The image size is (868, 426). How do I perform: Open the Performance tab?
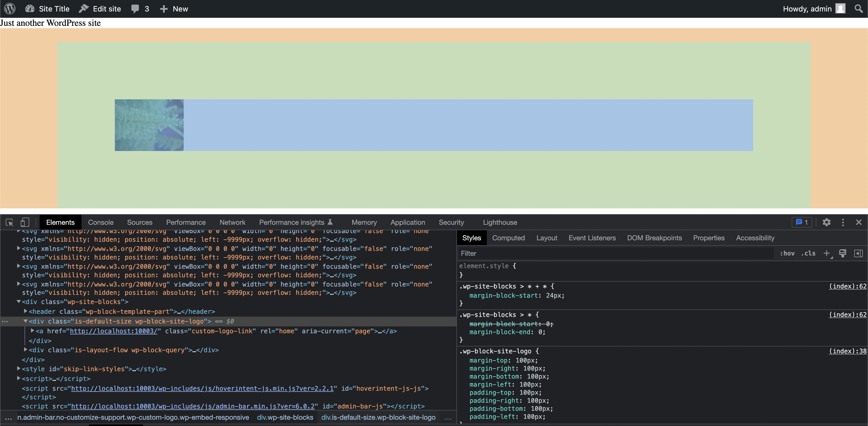tap(186, 222)
